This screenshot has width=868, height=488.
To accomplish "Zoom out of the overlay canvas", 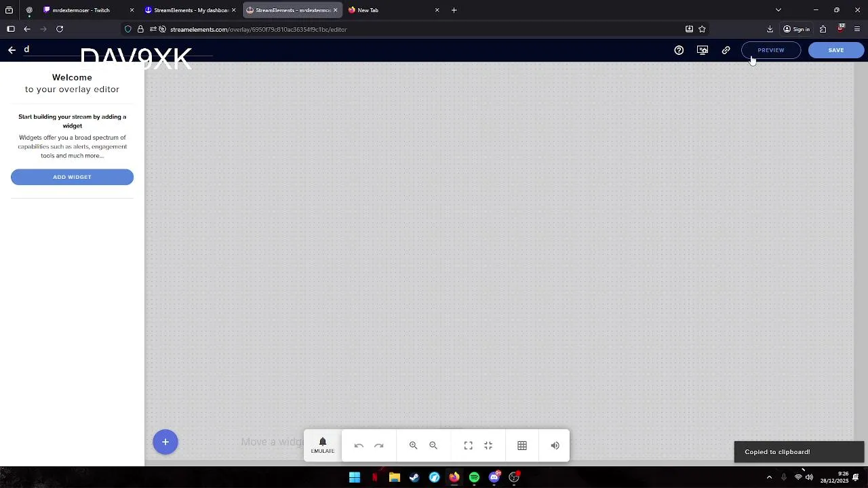I will [433, 445].
